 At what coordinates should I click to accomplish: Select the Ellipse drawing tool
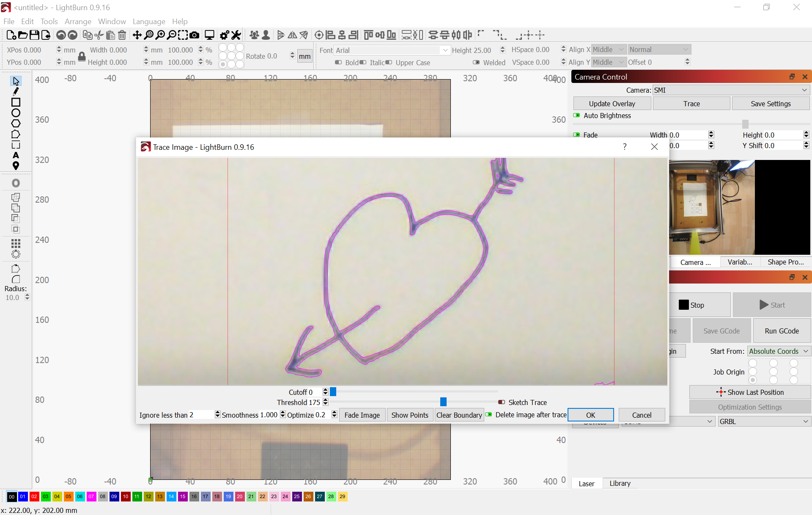coord(16,113)
